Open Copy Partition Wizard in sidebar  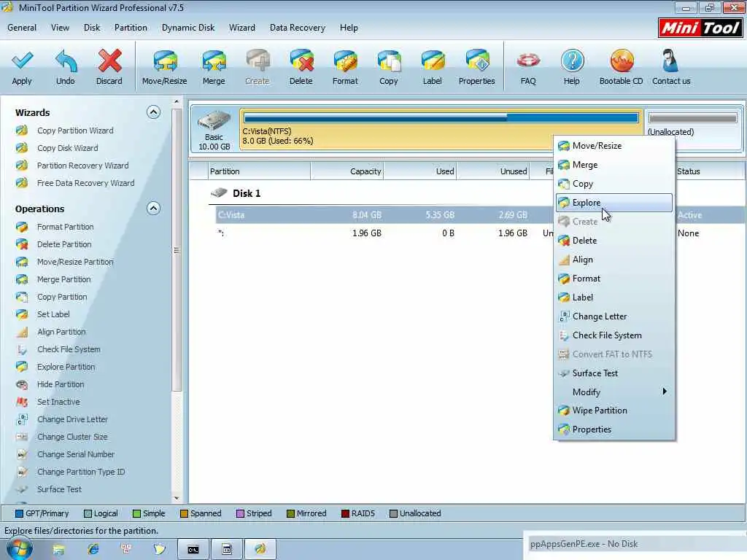75,131
